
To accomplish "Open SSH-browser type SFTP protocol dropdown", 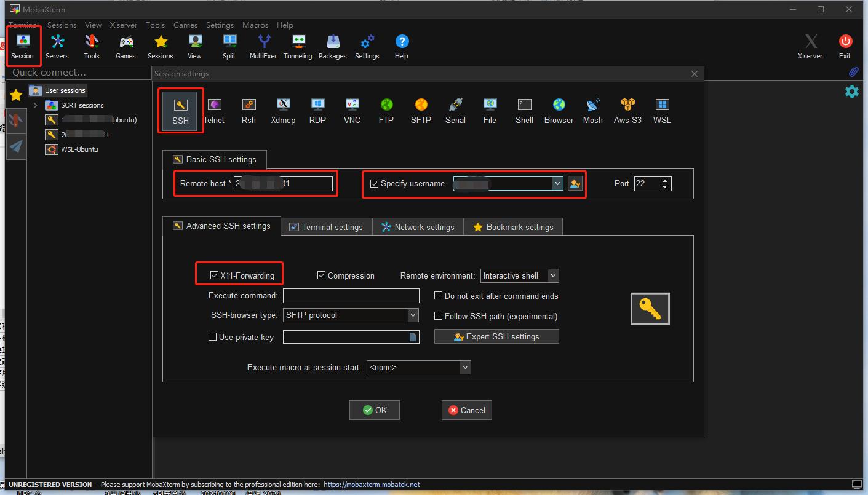I will coord(413,315).
